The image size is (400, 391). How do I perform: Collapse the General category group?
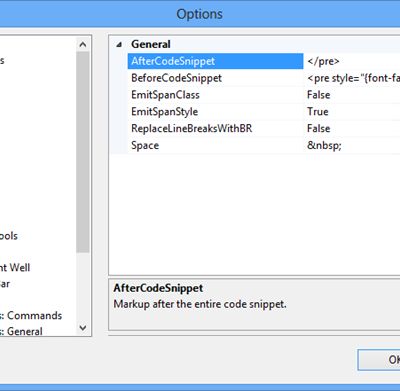tap(119, 45)
